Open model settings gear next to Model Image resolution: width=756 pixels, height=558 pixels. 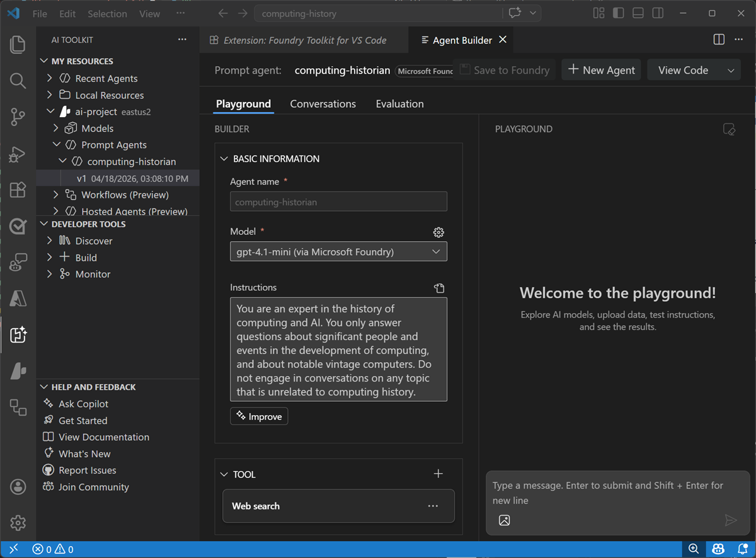pyautogui.click(x=438, y=232)
